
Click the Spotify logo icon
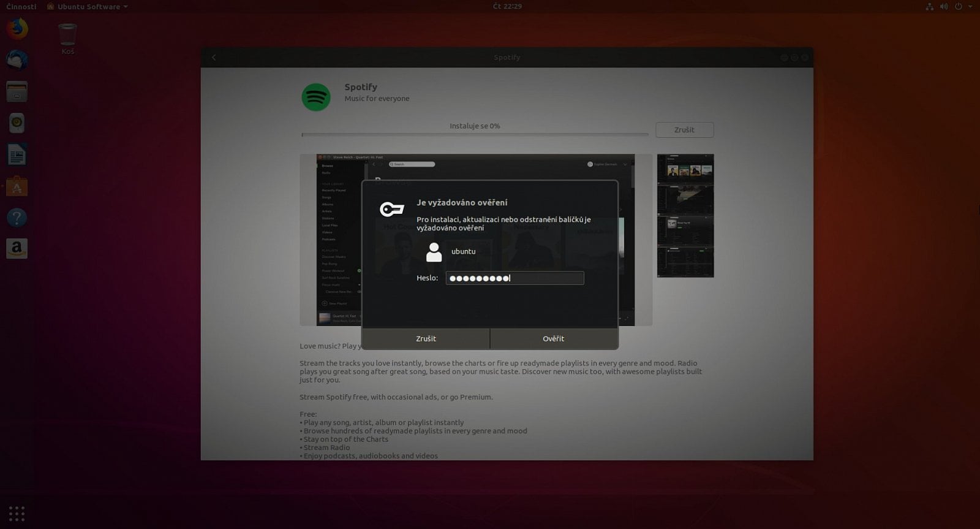316,97
